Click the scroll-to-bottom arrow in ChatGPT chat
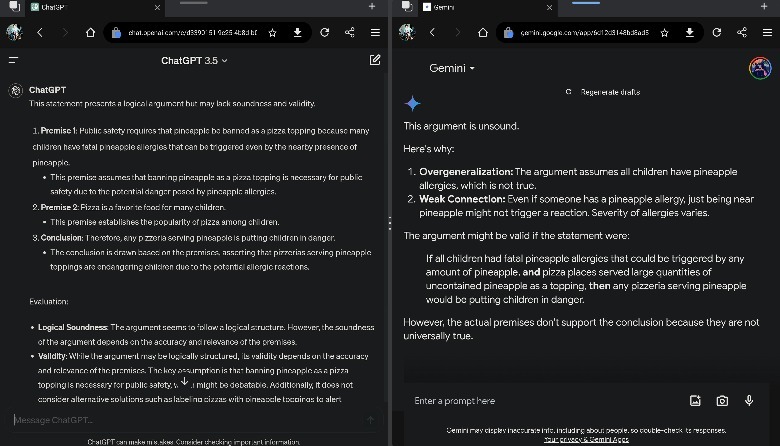 click(x=184, y=381)
